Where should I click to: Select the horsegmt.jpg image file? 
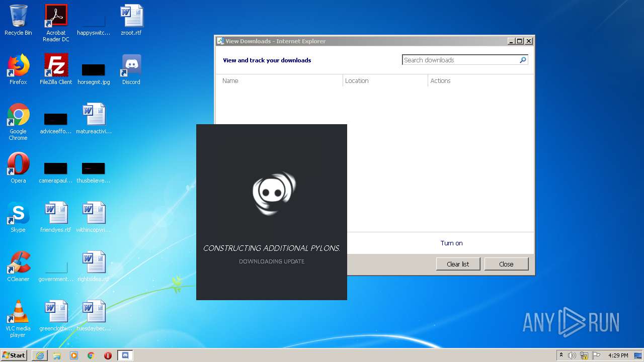pyautogui.click(x=94, y=73)
